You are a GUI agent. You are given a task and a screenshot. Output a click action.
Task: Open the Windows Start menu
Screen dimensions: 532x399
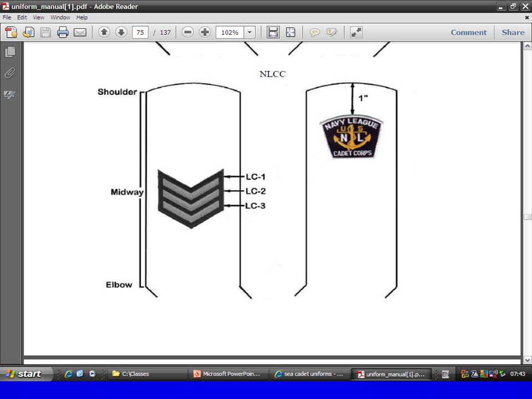click(26, 374)
